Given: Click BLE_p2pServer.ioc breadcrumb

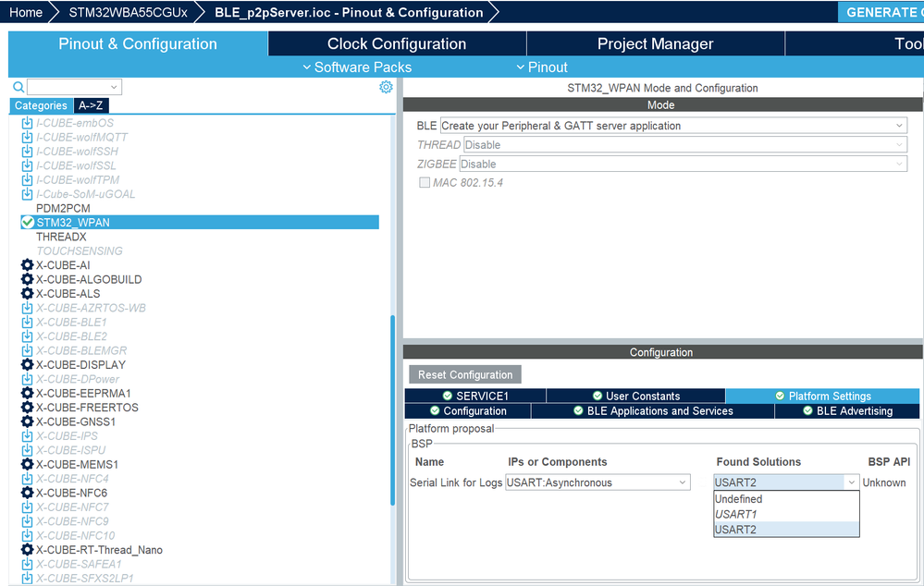Looking at the screenshot, I should click(x=349, y=12).
